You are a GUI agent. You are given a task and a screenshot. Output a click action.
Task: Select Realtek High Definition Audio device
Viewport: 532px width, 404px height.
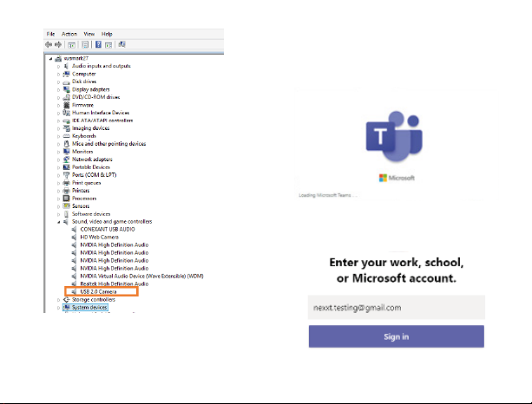pyautogui.click(x=115, y=283)
